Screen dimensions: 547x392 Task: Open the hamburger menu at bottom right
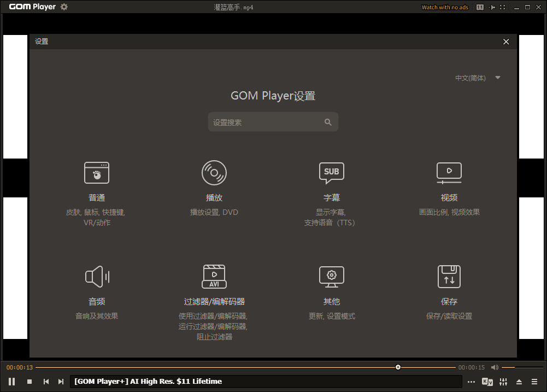(x=534, y=381)
